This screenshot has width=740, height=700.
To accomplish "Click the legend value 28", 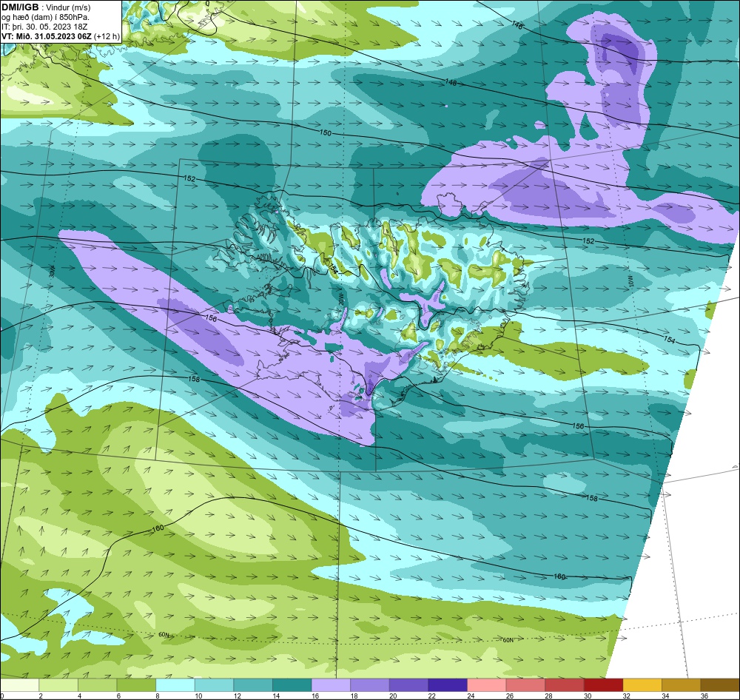I will pyautogui.click(x=548, y=696).
